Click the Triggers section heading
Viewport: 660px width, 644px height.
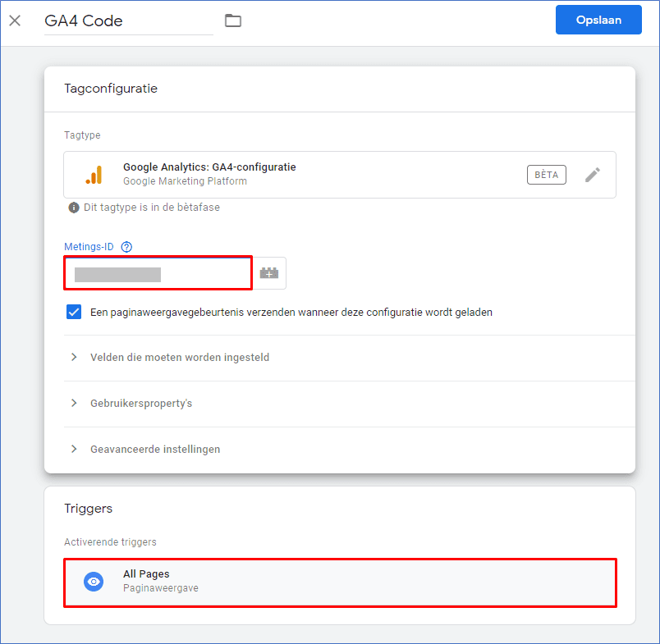tap(89, 509)
